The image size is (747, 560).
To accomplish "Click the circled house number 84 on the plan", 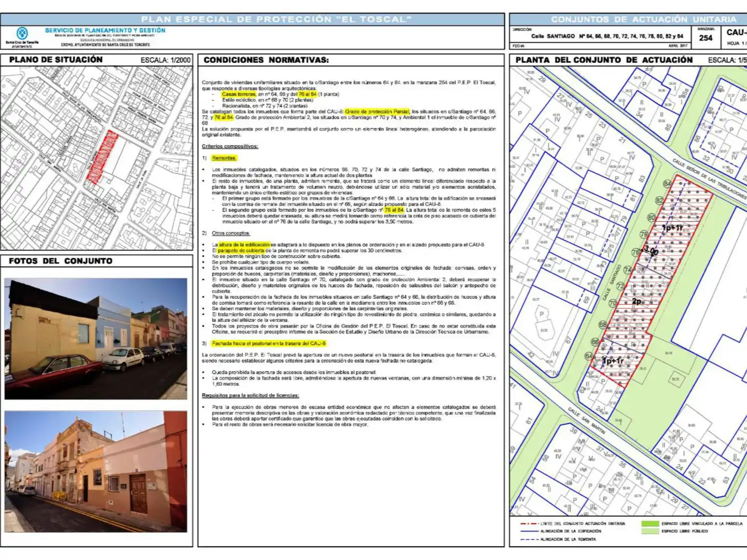I will [668, 184].
